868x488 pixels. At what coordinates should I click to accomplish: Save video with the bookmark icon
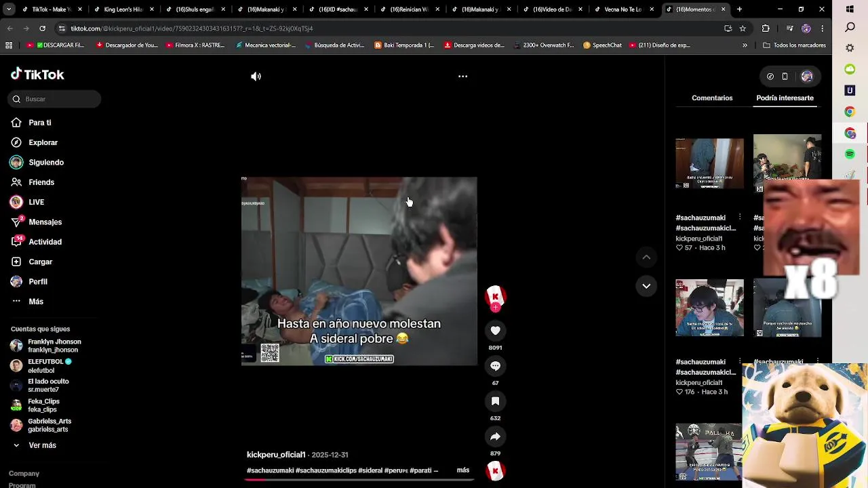tap(495, 401)
